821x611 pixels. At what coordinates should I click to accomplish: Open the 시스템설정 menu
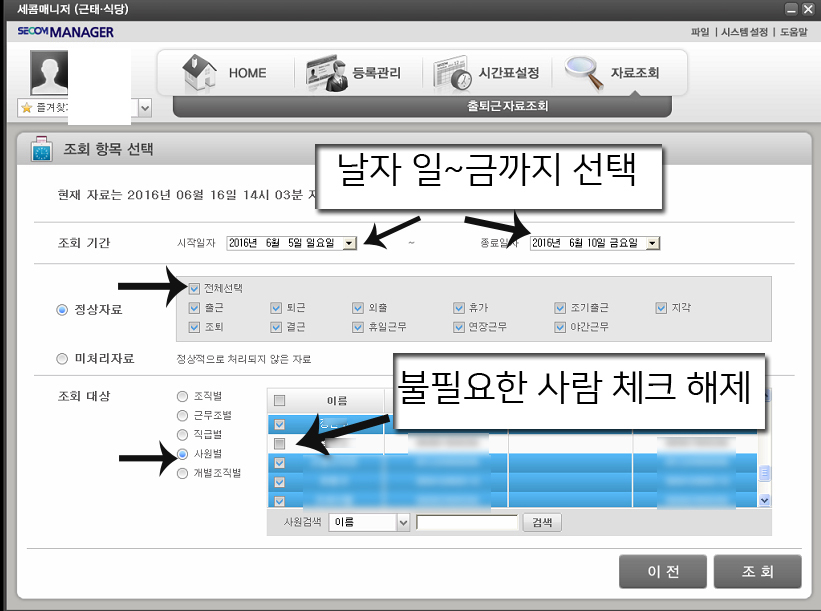point(744,32)
